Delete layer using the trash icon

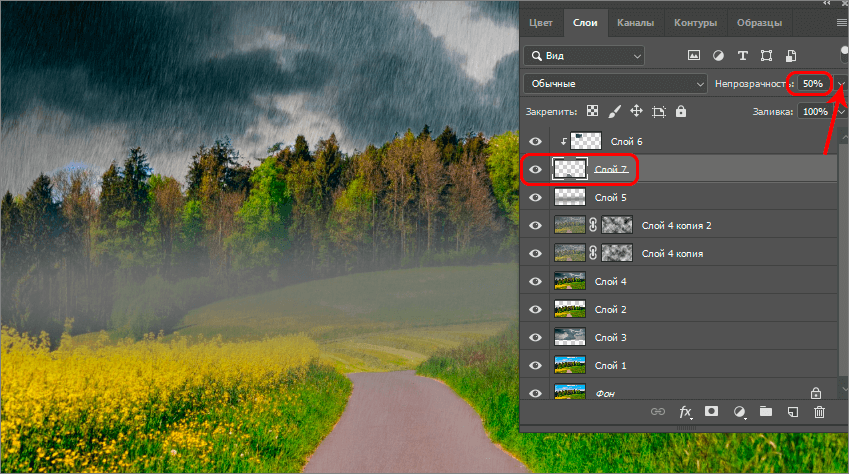819,411
